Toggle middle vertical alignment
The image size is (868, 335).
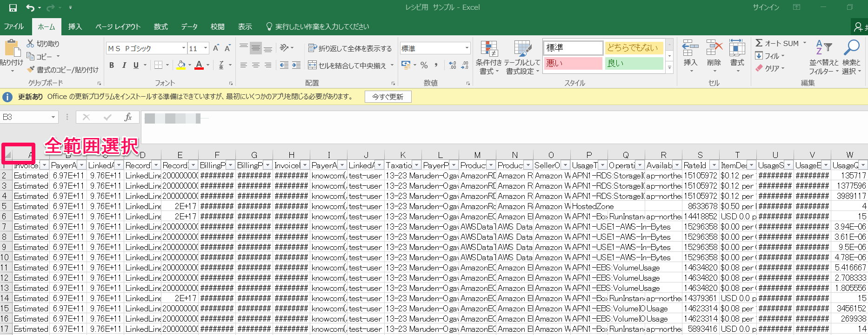coord(256,48)
